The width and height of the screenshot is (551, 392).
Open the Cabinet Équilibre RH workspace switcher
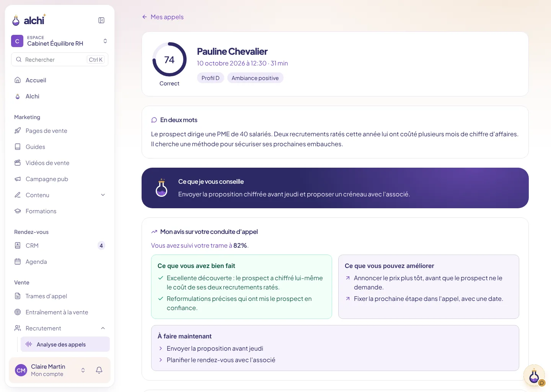[60, 41]
